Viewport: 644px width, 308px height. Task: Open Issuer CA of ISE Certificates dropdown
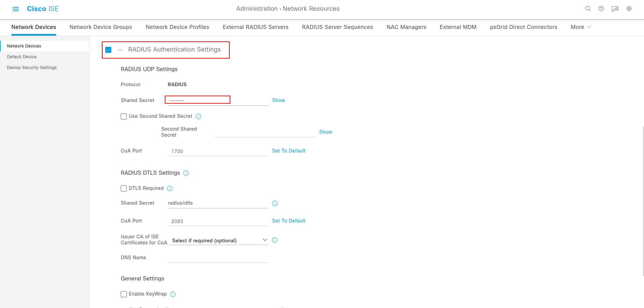click(218, 240)
